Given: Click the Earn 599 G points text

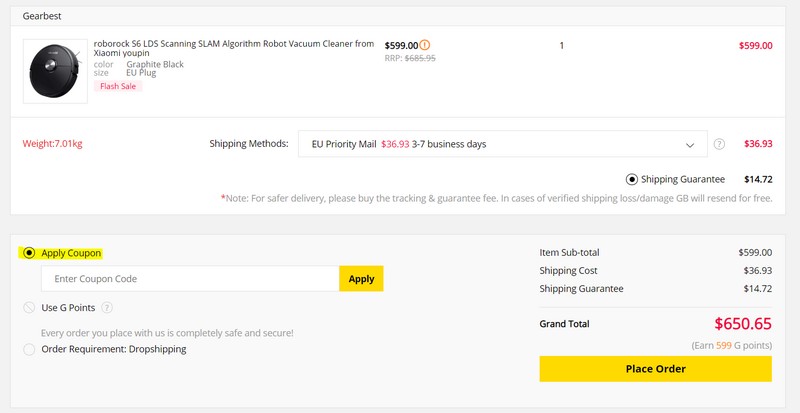Looking at the screenshot, I should 731,345.
